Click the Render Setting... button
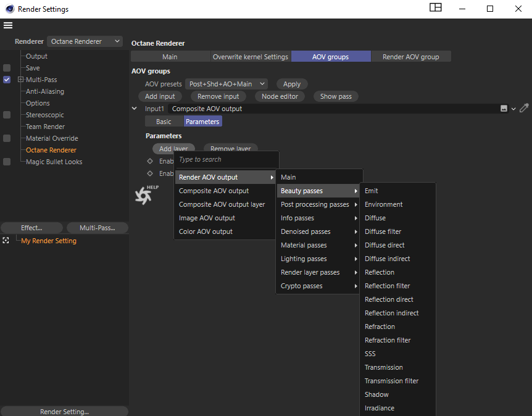 coord(64,411)
